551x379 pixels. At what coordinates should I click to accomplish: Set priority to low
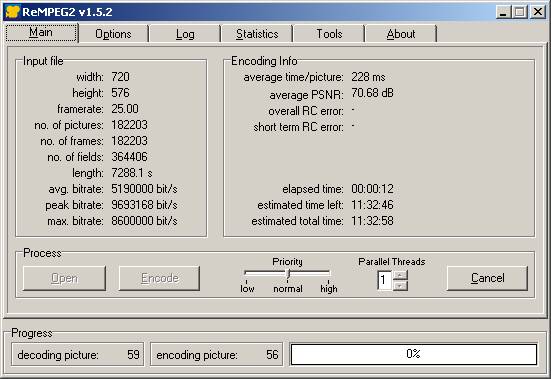(x=247, y=288)
